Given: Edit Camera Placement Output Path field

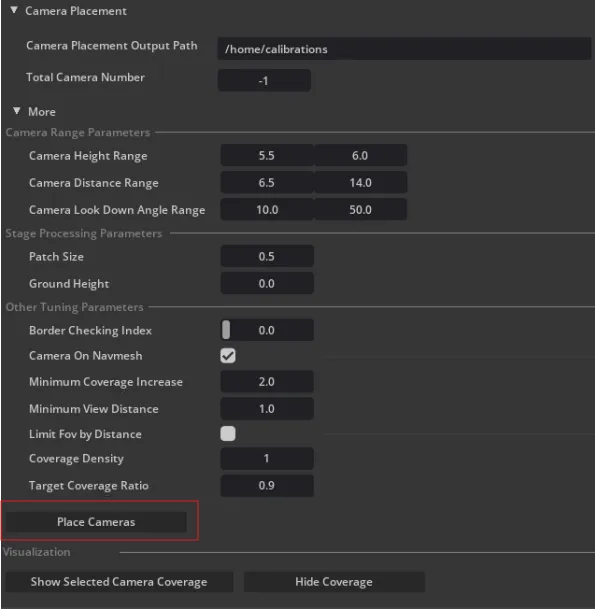Looking at the screenshot, I should coord(404,49).
